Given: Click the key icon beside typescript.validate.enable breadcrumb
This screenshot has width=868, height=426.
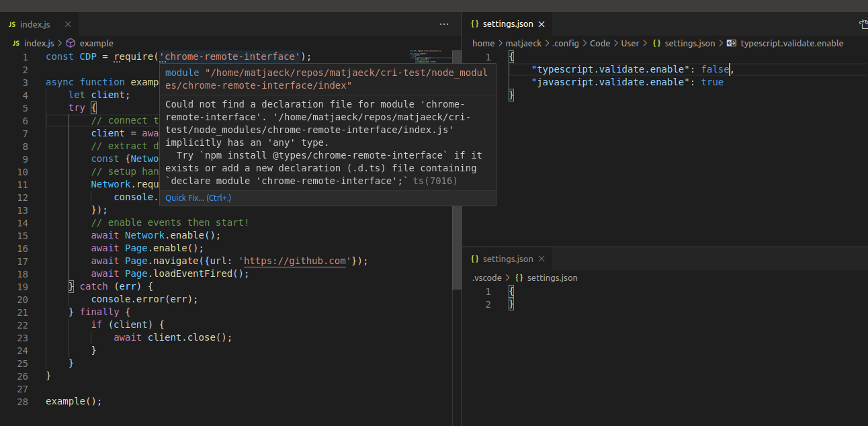Looking at the screenshot, I should (x=732, y=43).
